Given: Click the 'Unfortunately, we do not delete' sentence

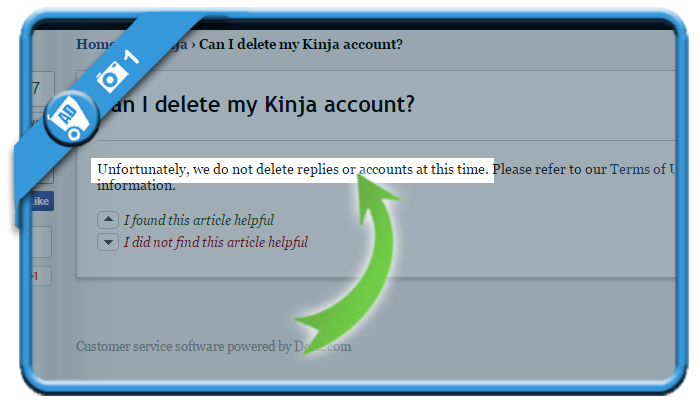Looking at the screenshot, I should (x=293, y=169).
